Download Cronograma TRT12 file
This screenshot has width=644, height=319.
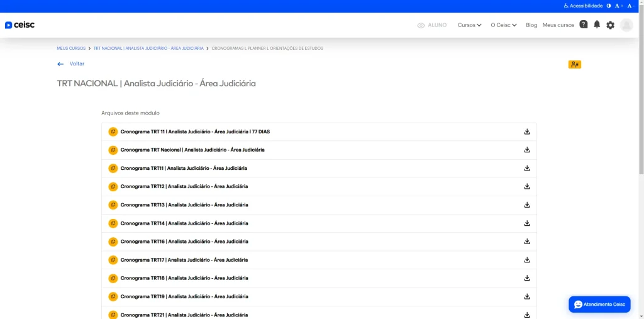[x=527, y=187]
